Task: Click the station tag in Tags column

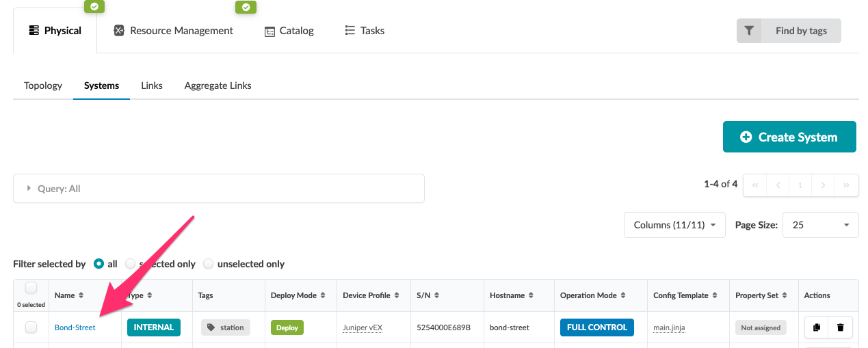Action: 226,327
